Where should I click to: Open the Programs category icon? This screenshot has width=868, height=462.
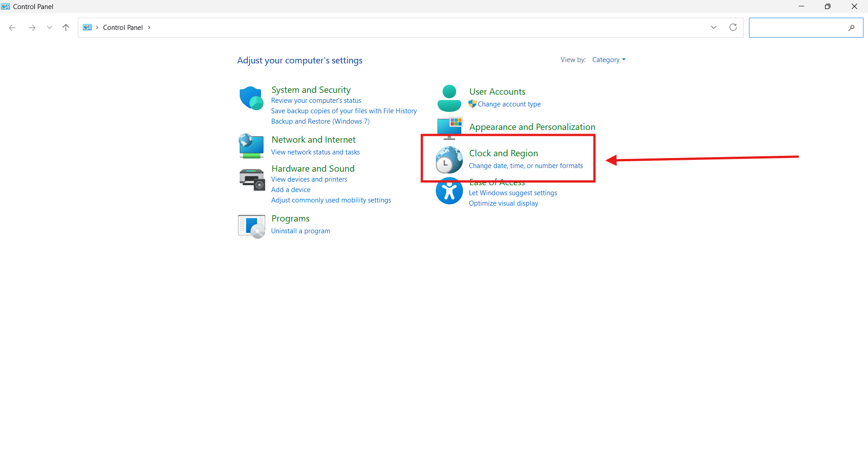tap(251, 226)
